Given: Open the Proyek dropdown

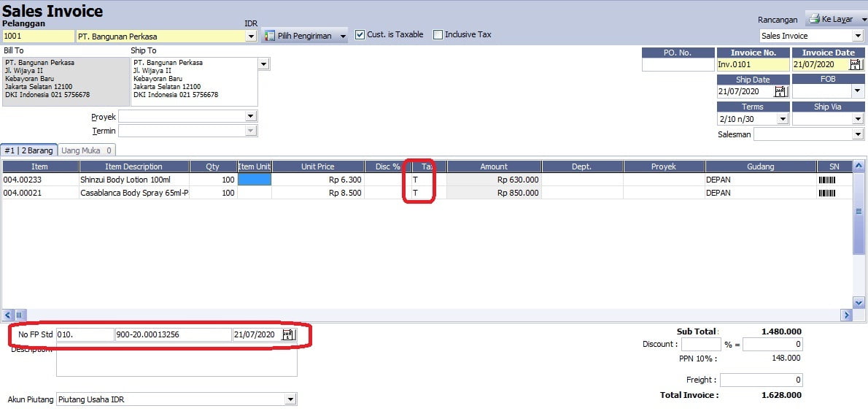Looking at the screenshot, I should (252, 116).
